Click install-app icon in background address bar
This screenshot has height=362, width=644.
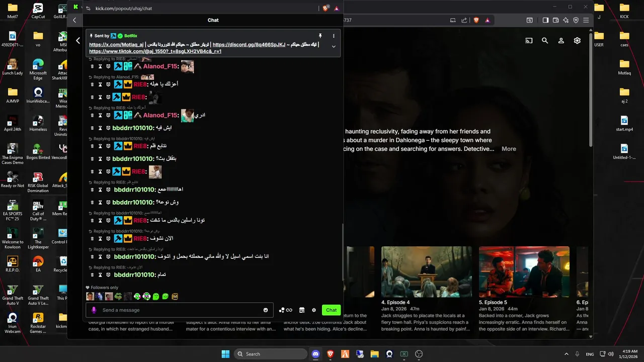point(453,20)
